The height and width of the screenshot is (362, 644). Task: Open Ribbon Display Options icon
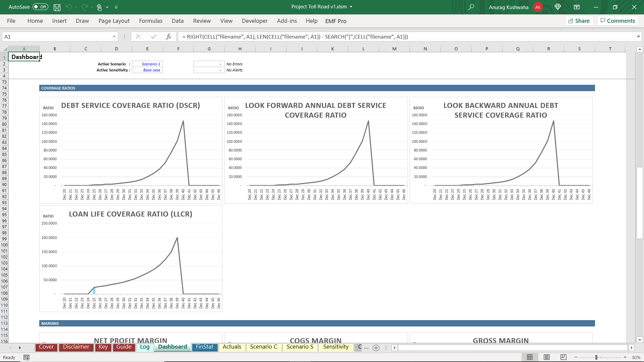point(577,7)
